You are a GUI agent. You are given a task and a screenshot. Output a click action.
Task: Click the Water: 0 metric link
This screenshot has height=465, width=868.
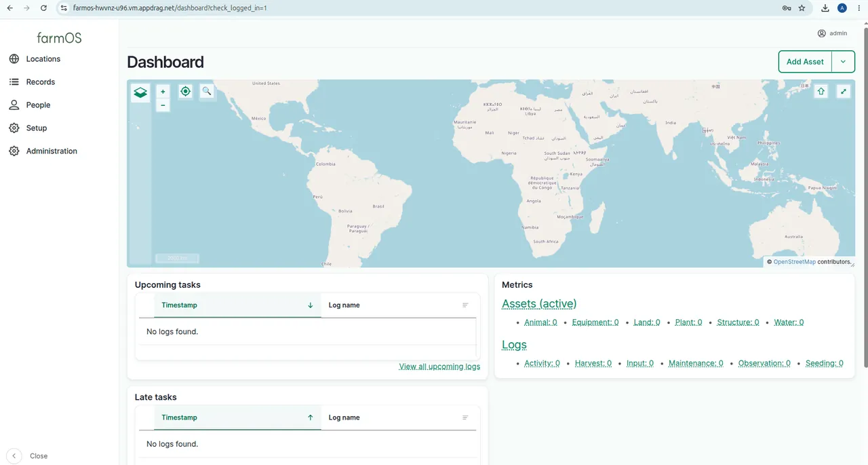(789, 322)
